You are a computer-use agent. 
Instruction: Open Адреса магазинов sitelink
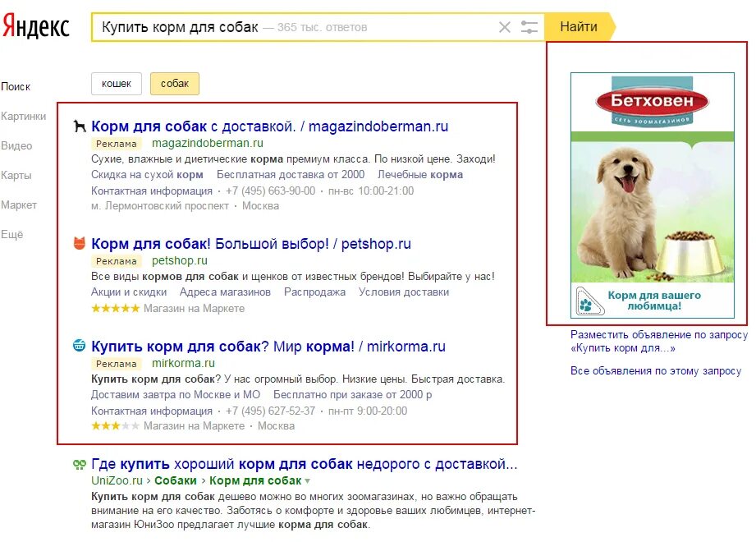click(x=225, y=292)
